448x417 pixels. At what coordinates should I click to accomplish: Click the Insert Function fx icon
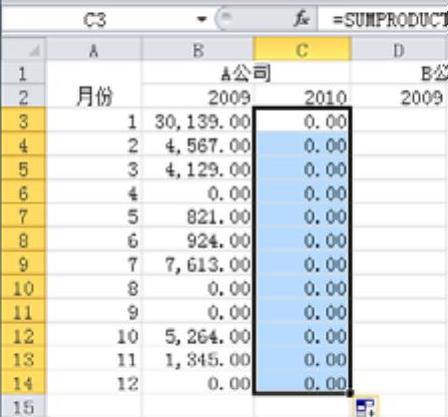302,19
